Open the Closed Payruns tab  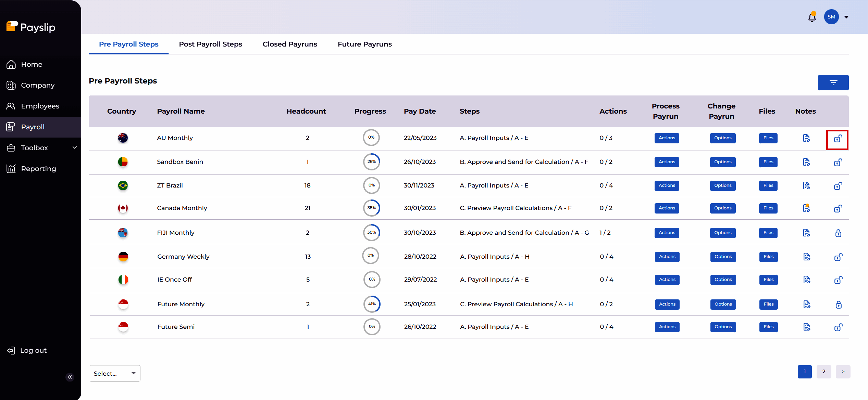pyautogui.click(x=290, y=44)
